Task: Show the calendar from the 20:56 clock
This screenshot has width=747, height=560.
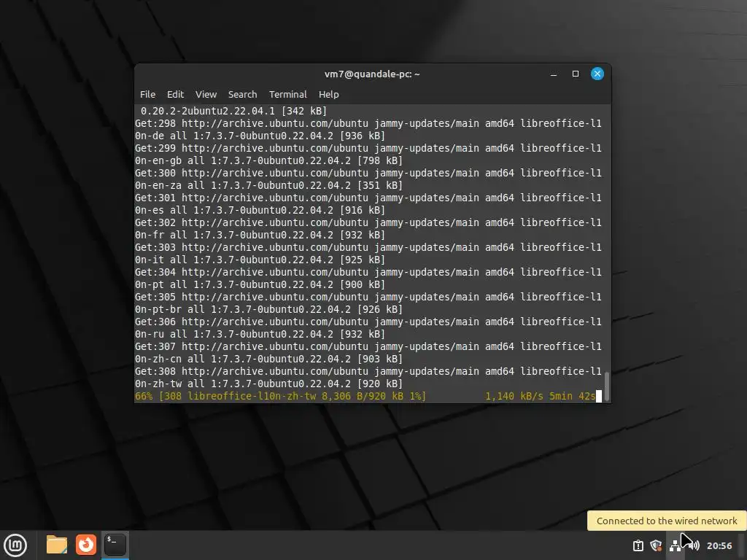Action: tap(719, 545)
